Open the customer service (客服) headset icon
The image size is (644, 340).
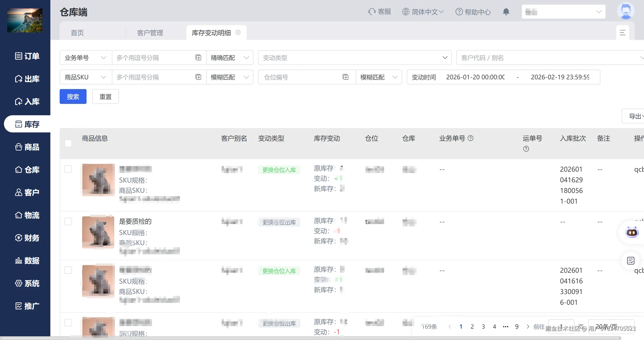372,12
